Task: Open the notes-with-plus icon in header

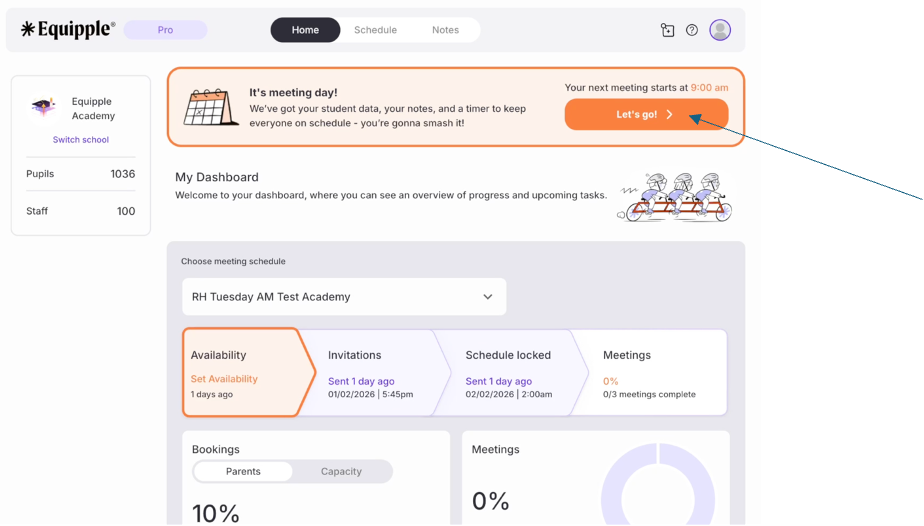Action: pyautogui.click(x=667, y=30)
